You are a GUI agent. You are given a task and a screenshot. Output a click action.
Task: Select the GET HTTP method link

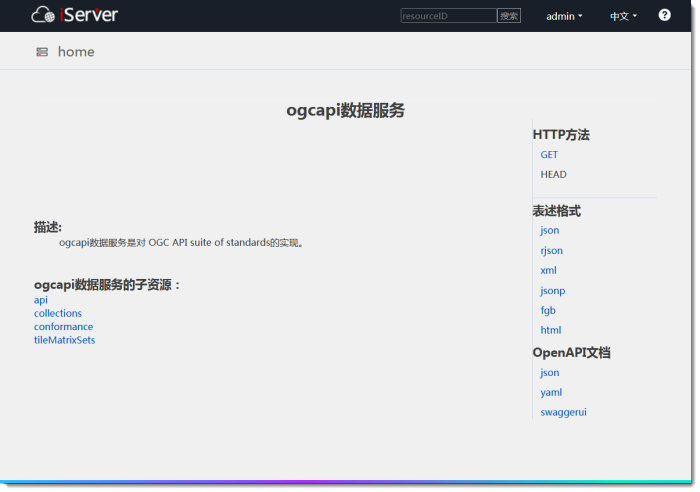(x=549, y=155)
